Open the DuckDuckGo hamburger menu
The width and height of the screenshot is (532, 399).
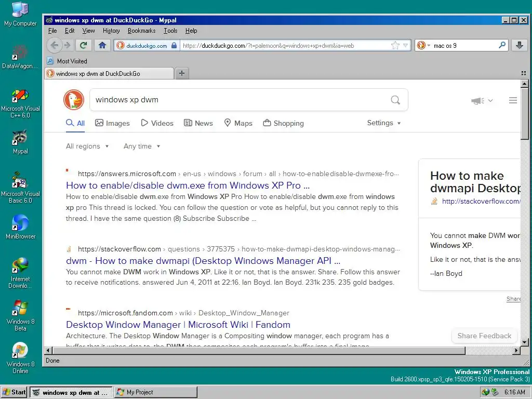click(x=513, y=100)
